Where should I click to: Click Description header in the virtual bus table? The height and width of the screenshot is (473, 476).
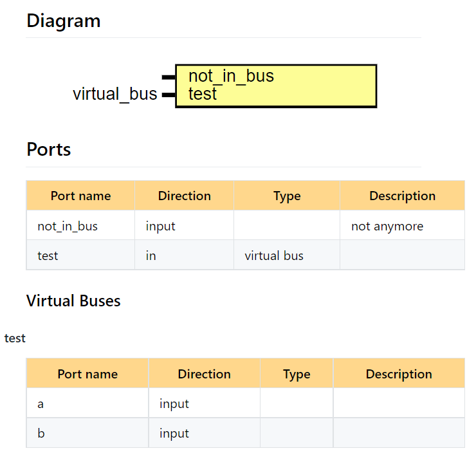(x=399, y=374)
